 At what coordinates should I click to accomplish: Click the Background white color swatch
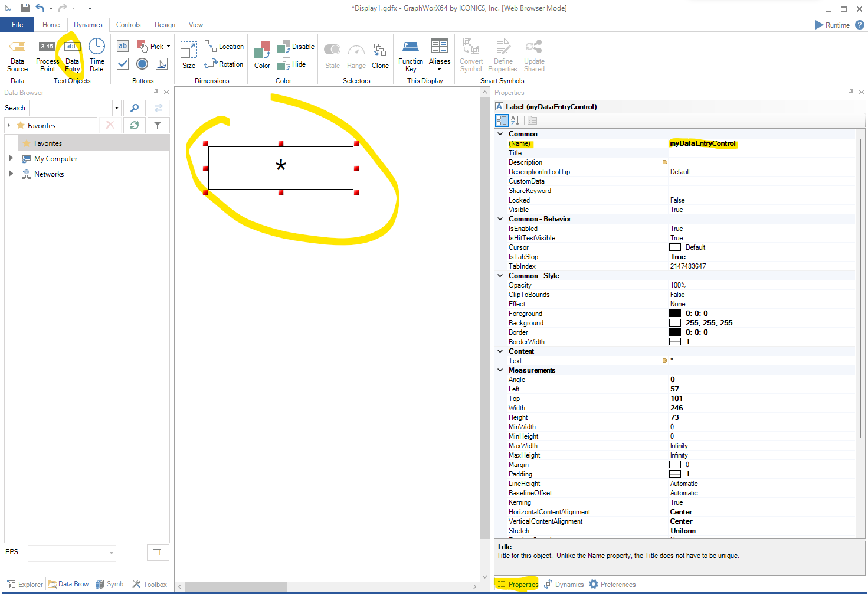tap(675, 323)
